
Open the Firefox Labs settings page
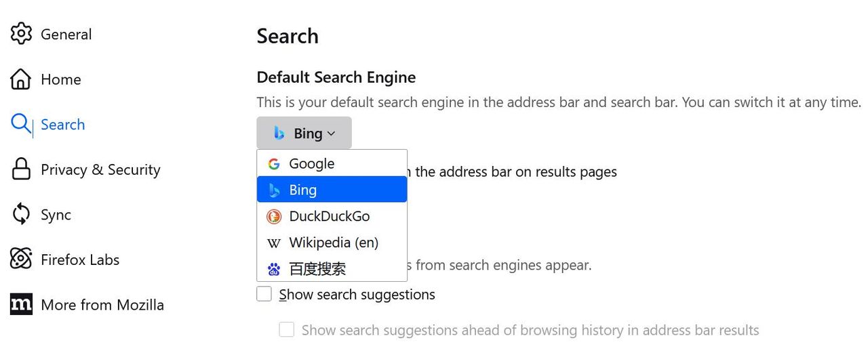(80, 260)
